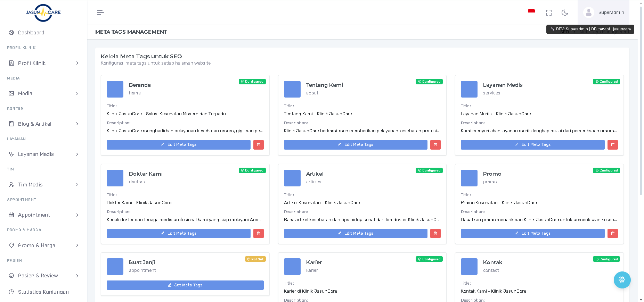Enter fullscreen mode with the frame icon

pos(548,12)
